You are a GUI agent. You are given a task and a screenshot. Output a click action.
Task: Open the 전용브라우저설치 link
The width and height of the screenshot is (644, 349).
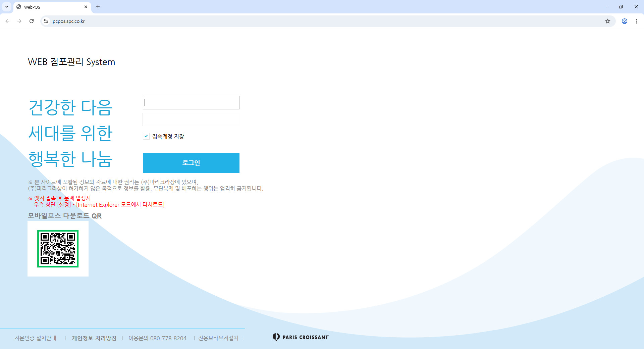(218, 338)
